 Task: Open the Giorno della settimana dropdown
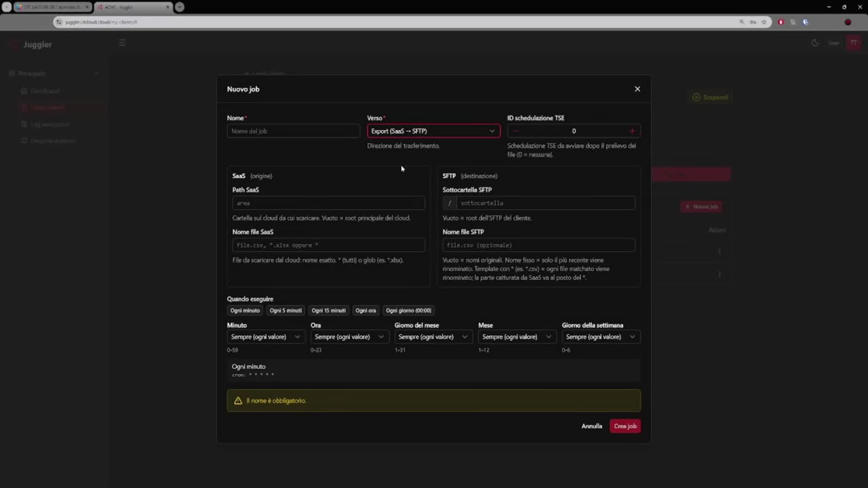tap(601, 337)
